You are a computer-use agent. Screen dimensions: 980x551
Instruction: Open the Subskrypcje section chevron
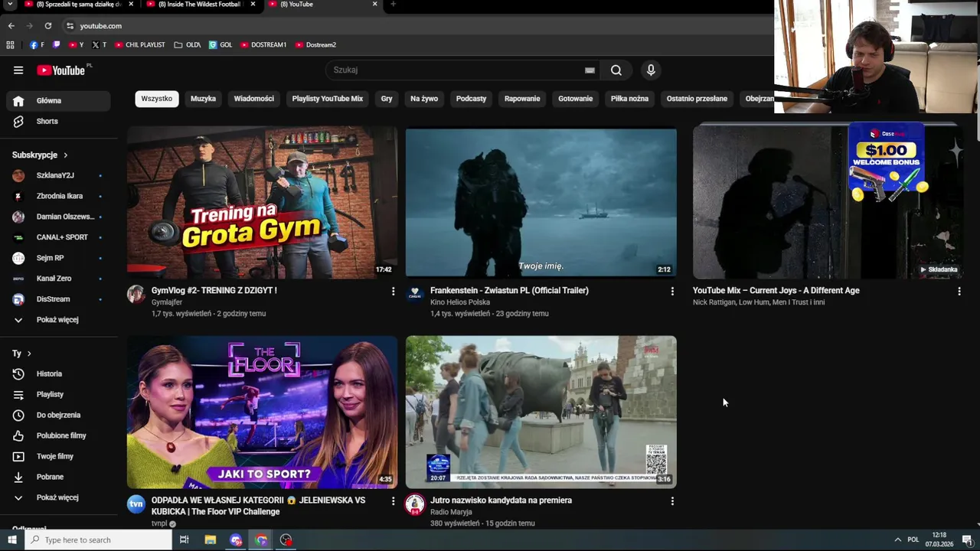tap(65, 155)
